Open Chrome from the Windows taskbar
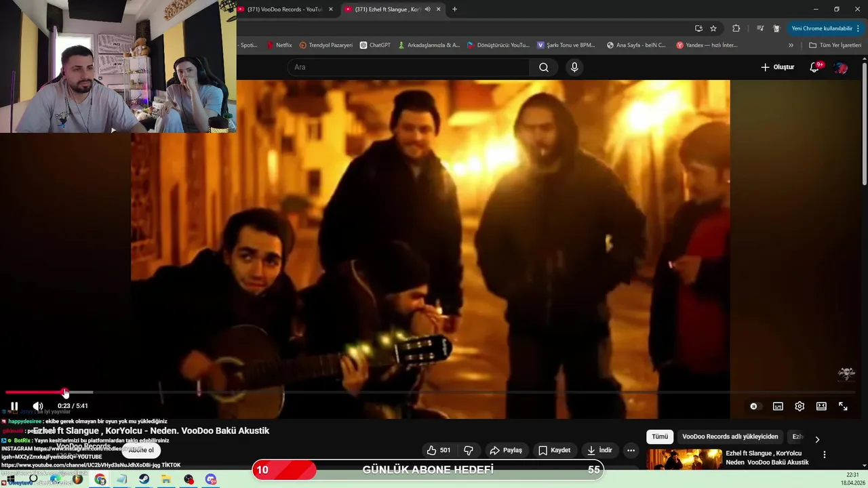868x488 pixels. [x=100, y=479]
